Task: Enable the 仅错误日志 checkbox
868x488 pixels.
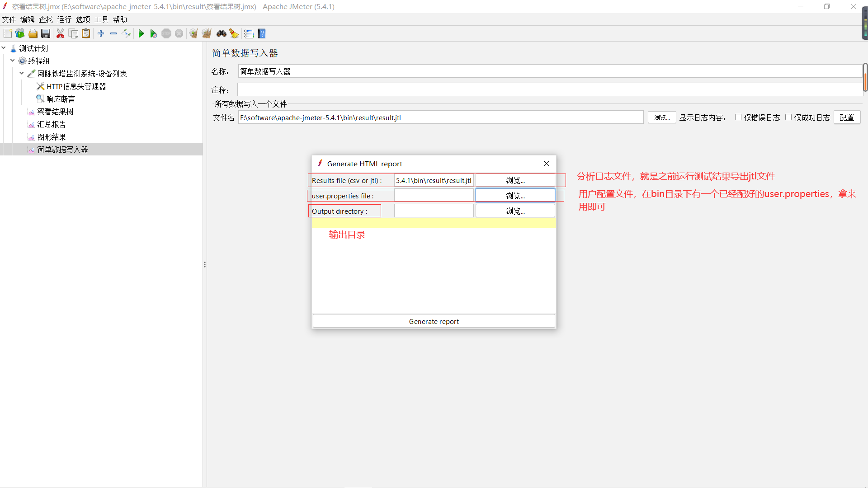Action: [x=738, y=117]
